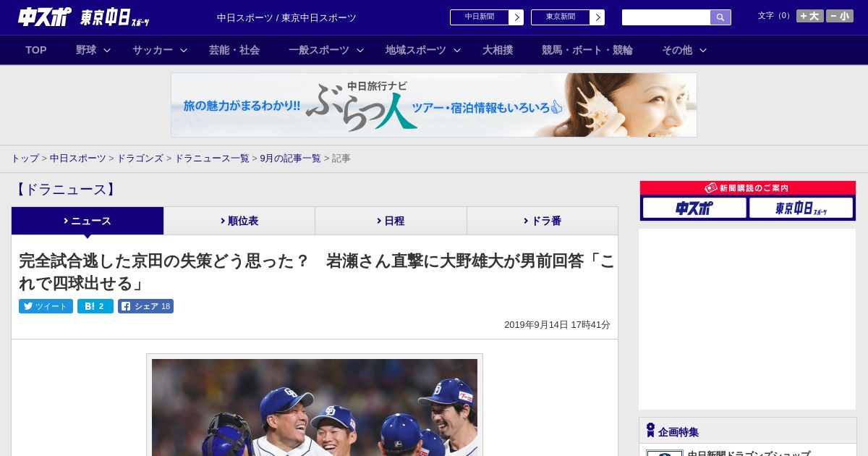Click the article photo of players

pyautogui.click(x=315, y=407)
